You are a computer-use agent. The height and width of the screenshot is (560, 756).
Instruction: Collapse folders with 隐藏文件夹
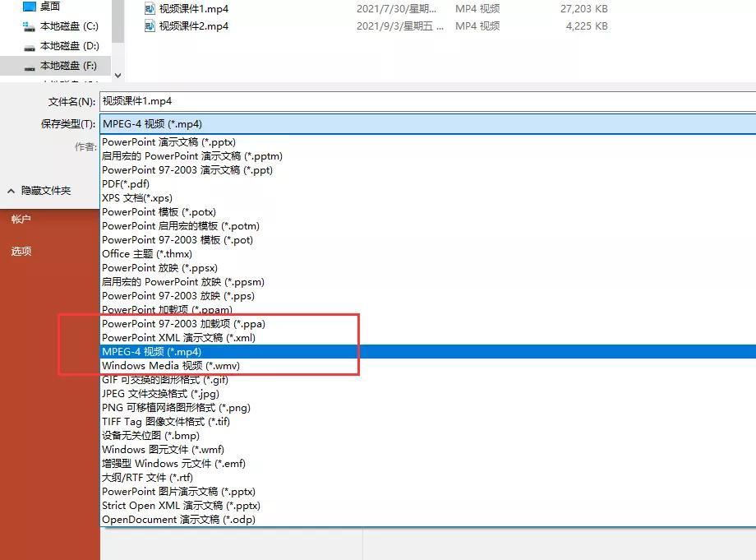coord(39,191)
